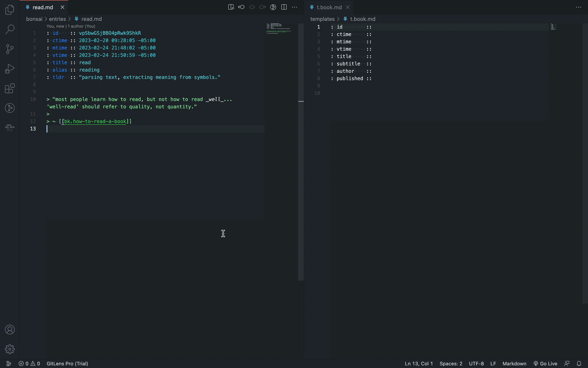Change file encoding via UTF-8
The height and width of the screenshot is (368, 588).
click(x=476, y=364)
